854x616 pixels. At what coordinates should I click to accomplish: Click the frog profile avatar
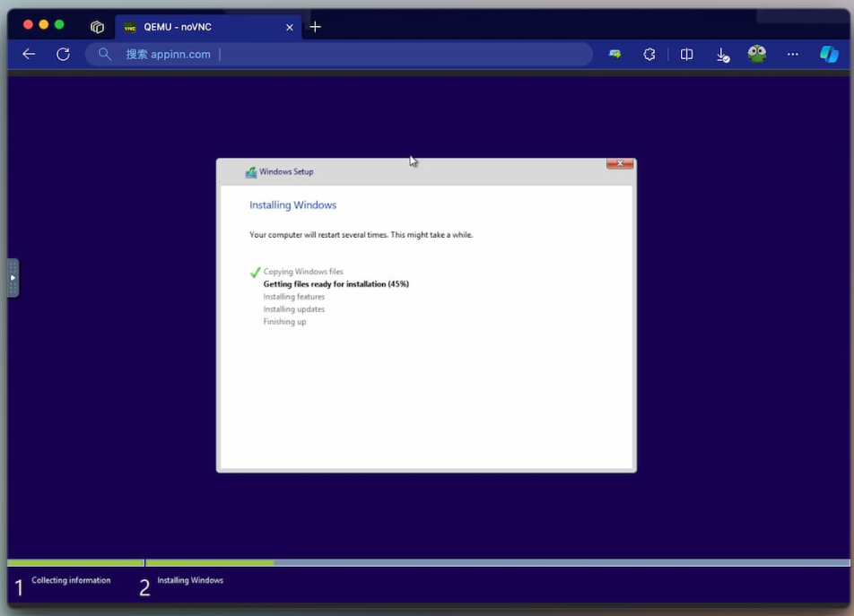(757, 54)
